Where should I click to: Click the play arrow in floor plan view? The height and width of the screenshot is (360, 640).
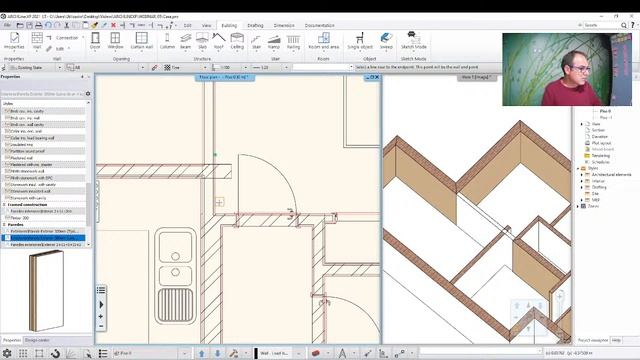[101, 304]
